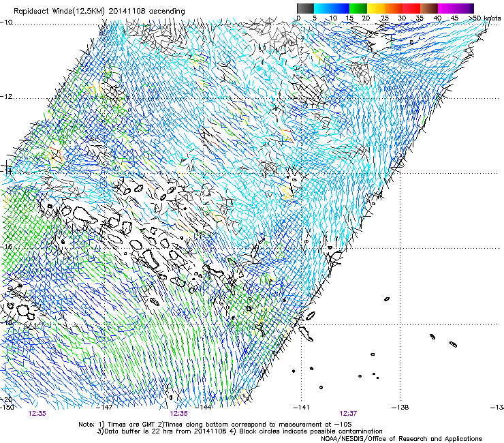Click the -16 latitude axis label
This screenshot has height=443, width=504.
coord(6,247)
